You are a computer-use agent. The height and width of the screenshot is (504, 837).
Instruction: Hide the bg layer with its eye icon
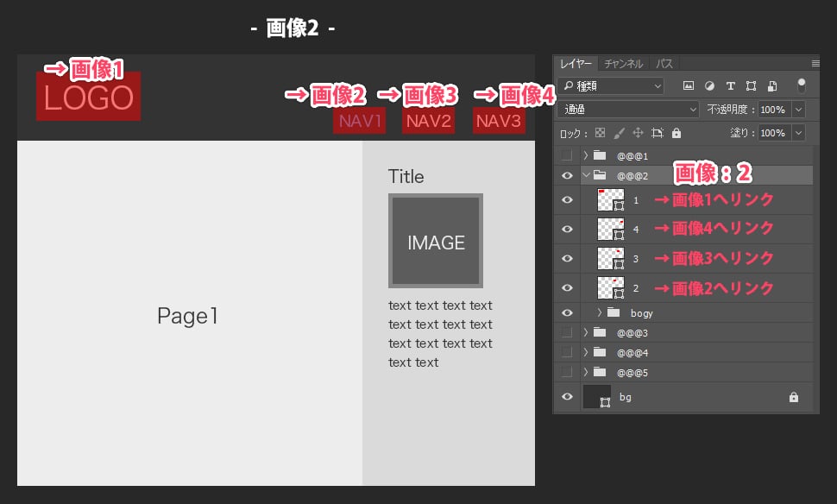pyautogui.click(x=567, y=397)
